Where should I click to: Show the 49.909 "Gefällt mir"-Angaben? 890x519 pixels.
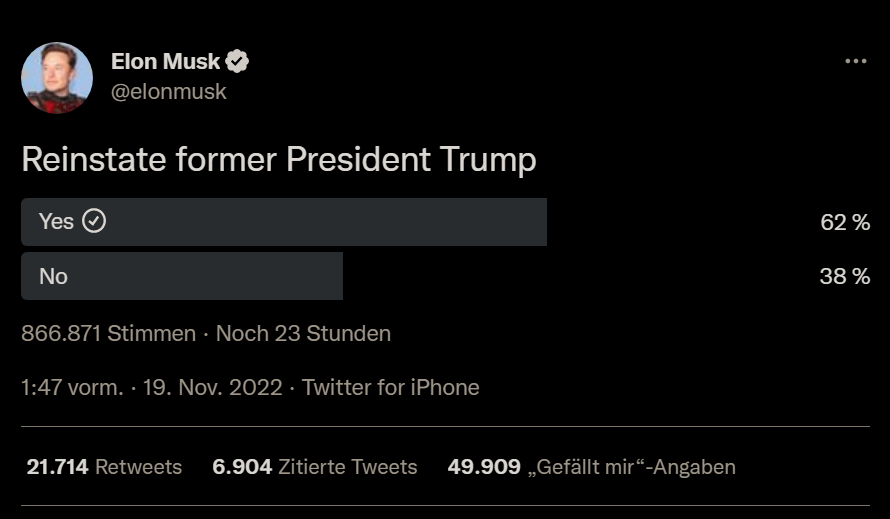click(x=592, y=467)
